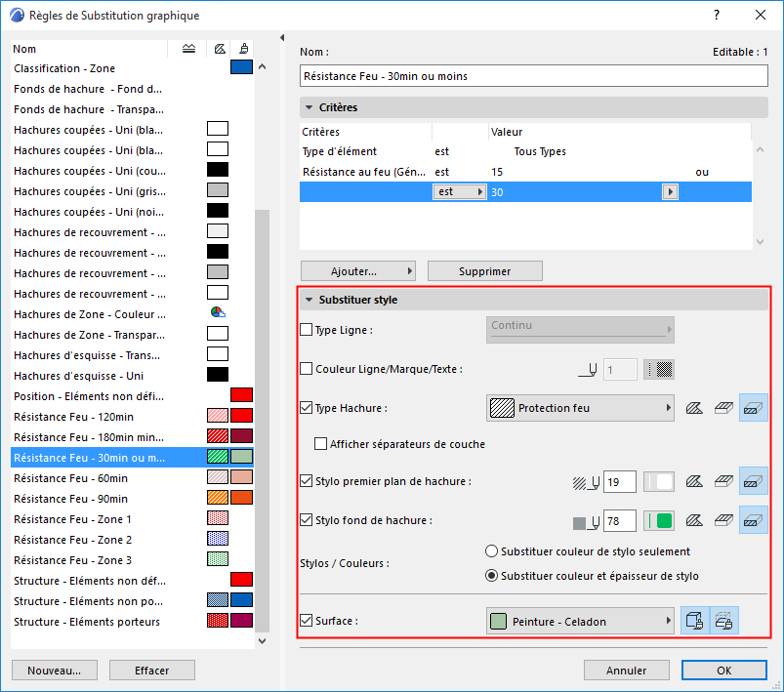Click the surface column header icon
784x692 pixels.
pyautogui.click(x=243, y=49)
